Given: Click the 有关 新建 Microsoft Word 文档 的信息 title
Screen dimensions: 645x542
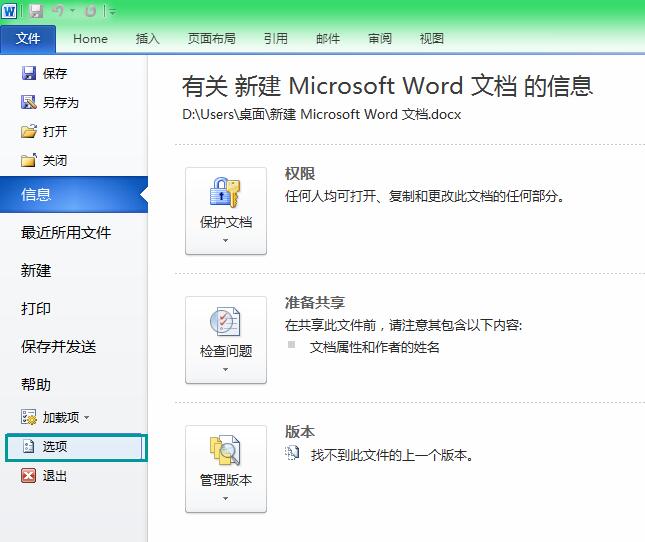Looking at the screenshot, I should point(387,86).
